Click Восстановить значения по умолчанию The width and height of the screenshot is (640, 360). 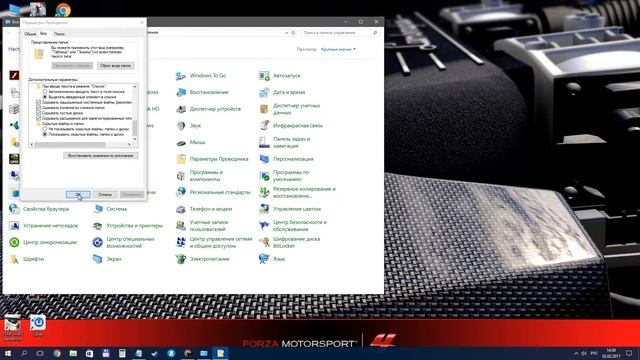(100, 156)
